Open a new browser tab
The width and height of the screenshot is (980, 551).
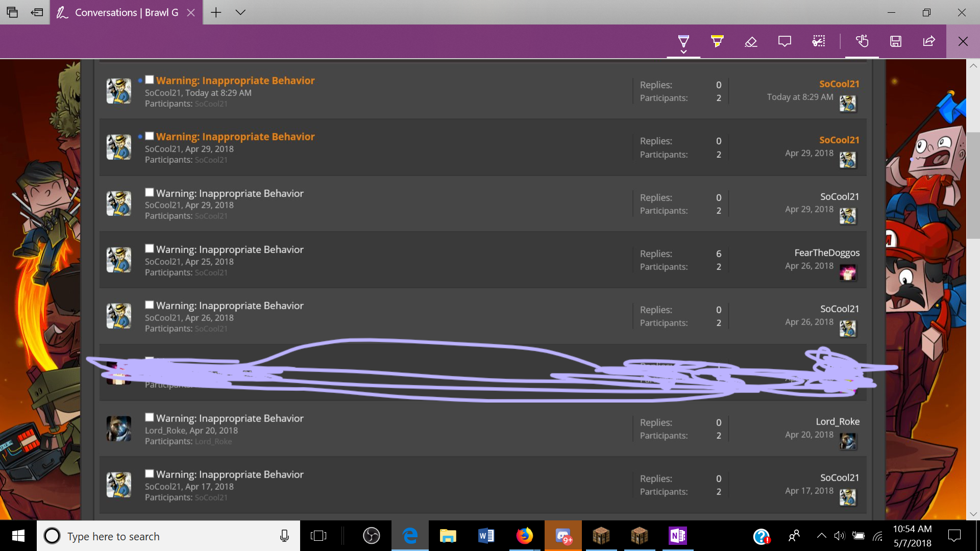pyautogui.click(x=216, y=12)
